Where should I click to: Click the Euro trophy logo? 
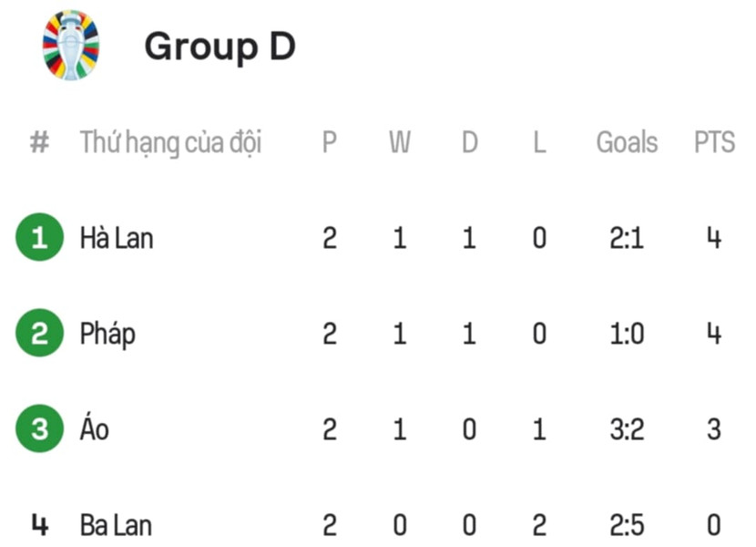click(x=71, y=45)
